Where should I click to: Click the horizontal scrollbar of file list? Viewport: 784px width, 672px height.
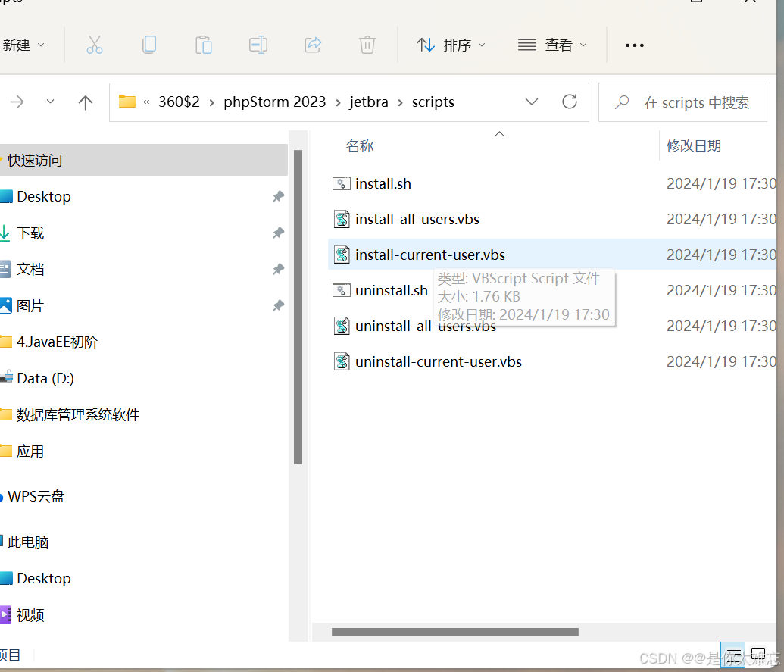tap(455, 632)
